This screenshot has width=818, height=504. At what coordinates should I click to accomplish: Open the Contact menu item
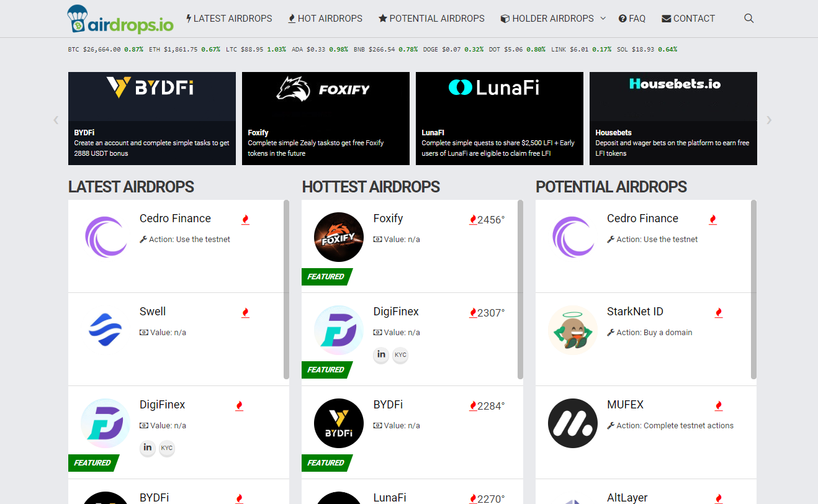pos(688,19)
